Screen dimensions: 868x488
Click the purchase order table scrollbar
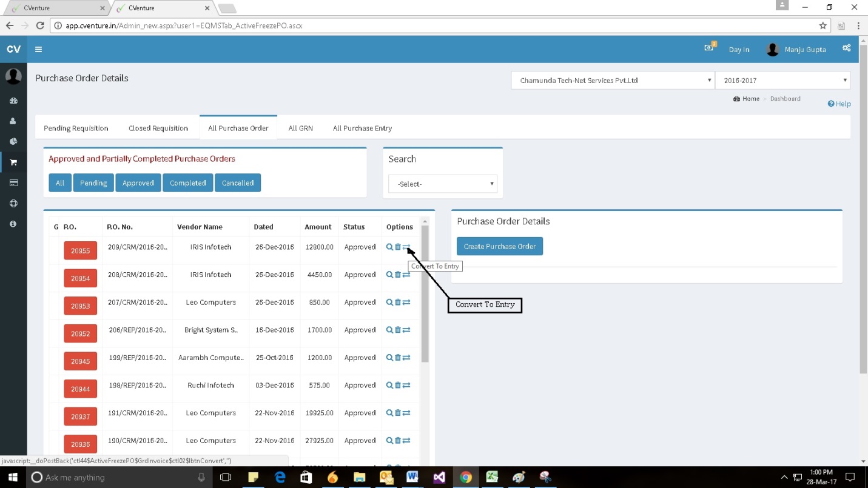tap(425, 293)
